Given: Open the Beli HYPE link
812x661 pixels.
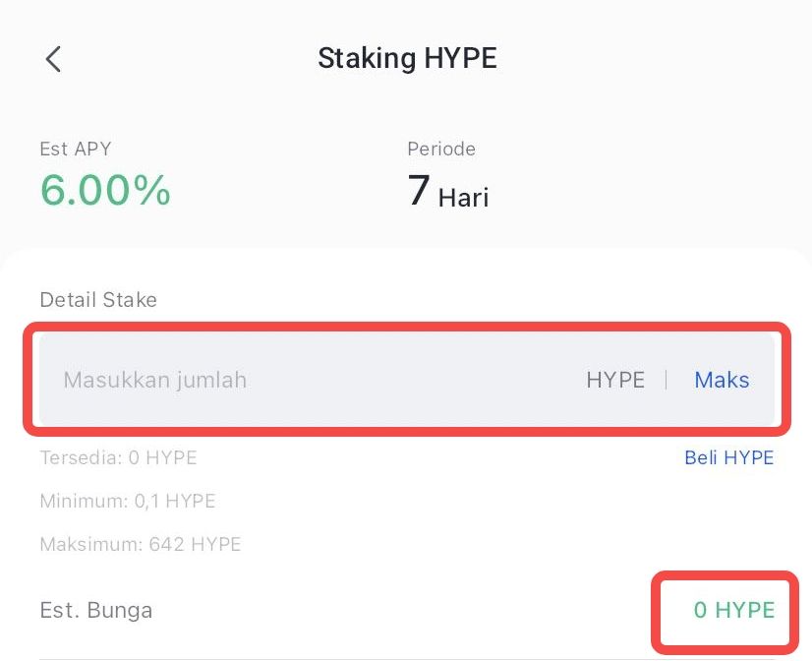Looking at the screenshot, I should click(x=729, y=457).
